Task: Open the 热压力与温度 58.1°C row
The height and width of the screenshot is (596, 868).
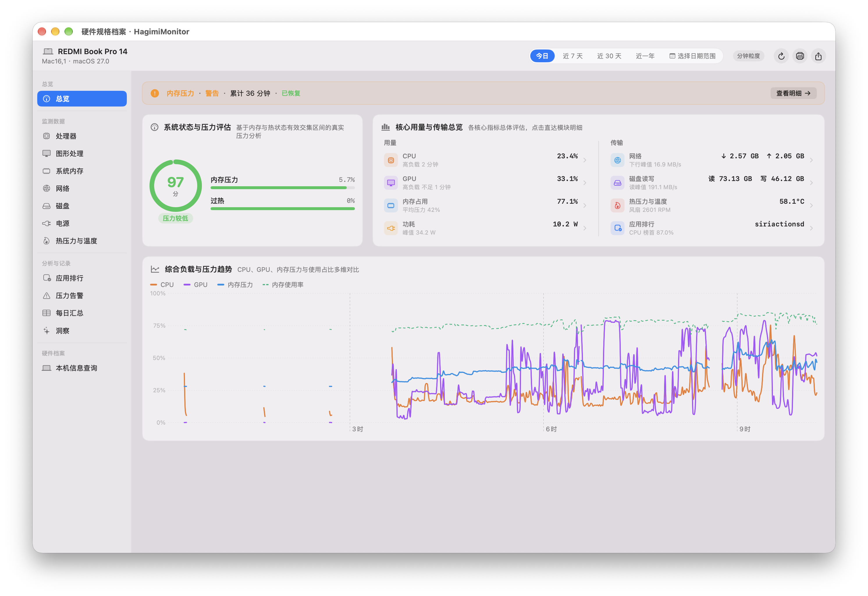Action: (x=712, y=205)
